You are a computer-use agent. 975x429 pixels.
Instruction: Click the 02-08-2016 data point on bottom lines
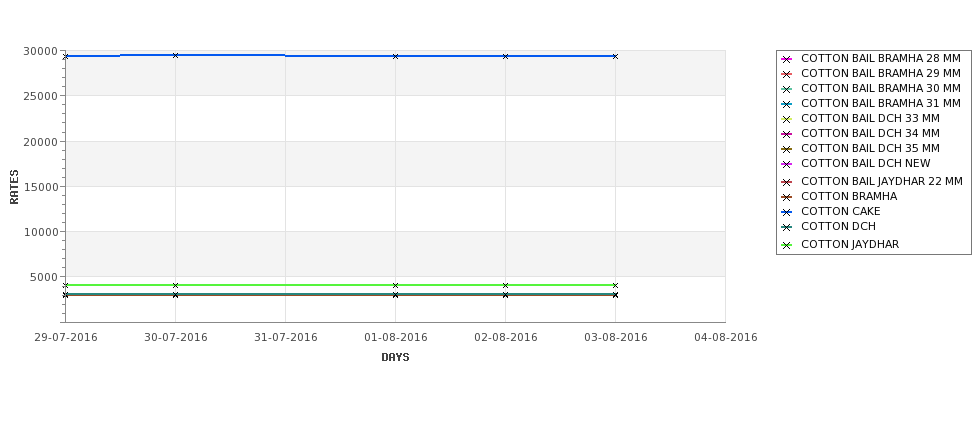coord(506,295)
